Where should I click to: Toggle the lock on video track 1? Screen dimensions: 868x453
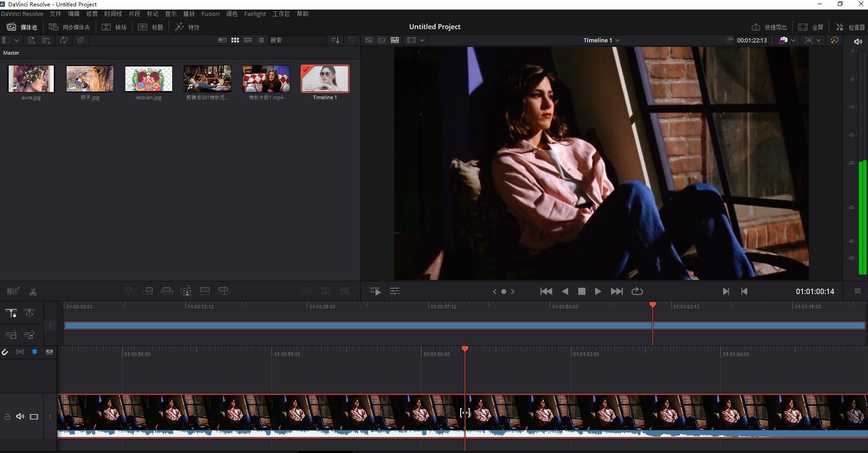tap(7, 417)
